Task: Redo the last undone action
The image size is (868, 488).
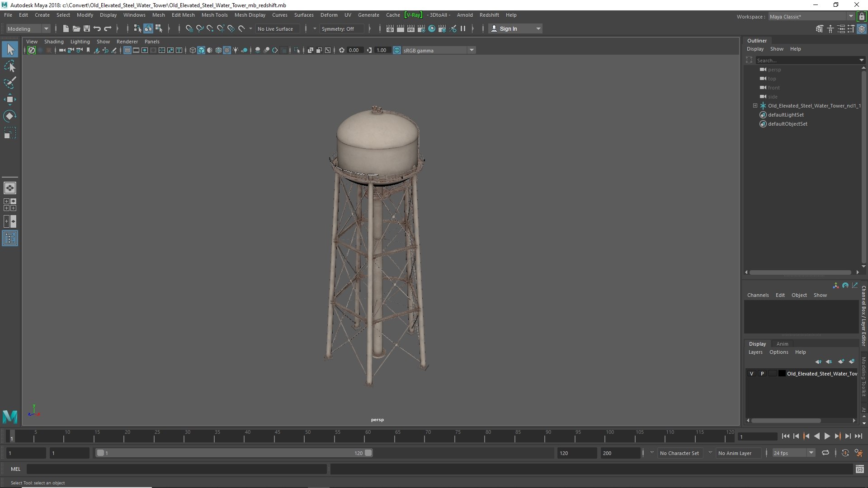Action: click(x=108, y=28)
